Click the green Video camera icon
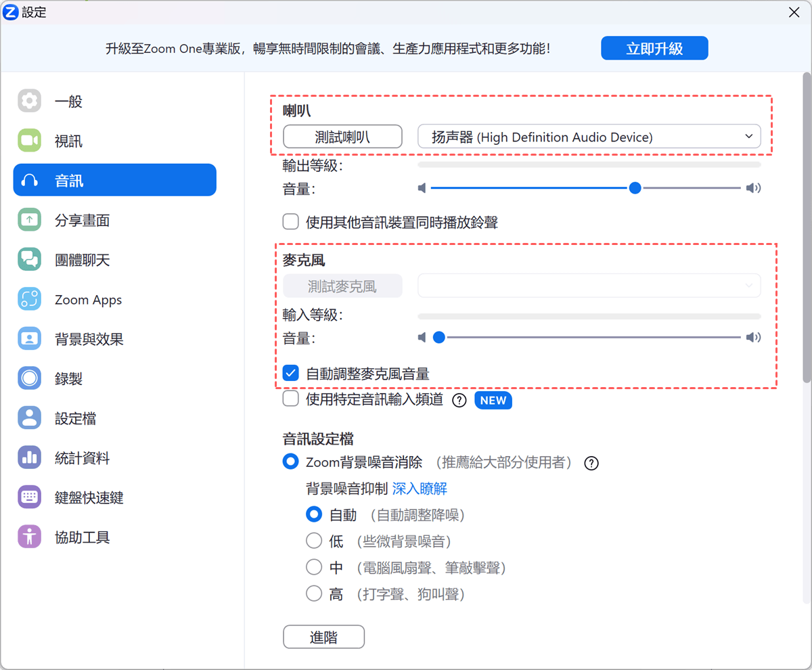Screen dimensions: 812x670 [x=29, y=141]
